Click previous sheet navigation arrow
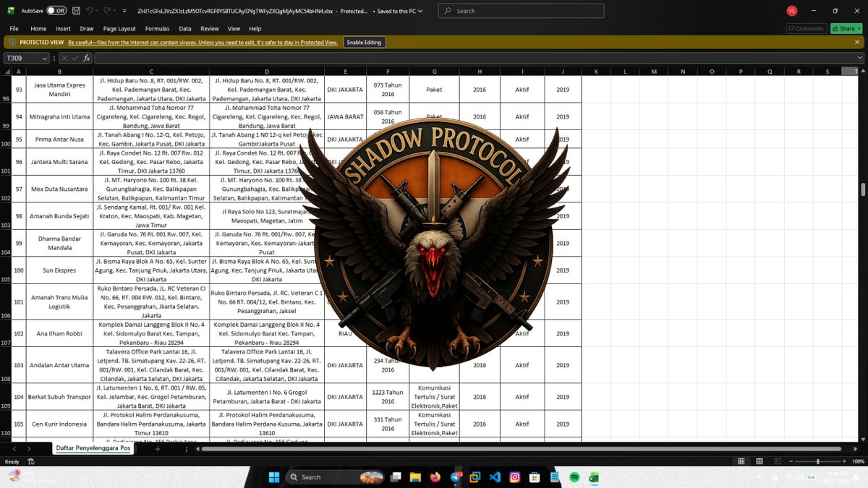Viewport: 868px width, 488px height. pyautogui.click(x=16, y=449)
